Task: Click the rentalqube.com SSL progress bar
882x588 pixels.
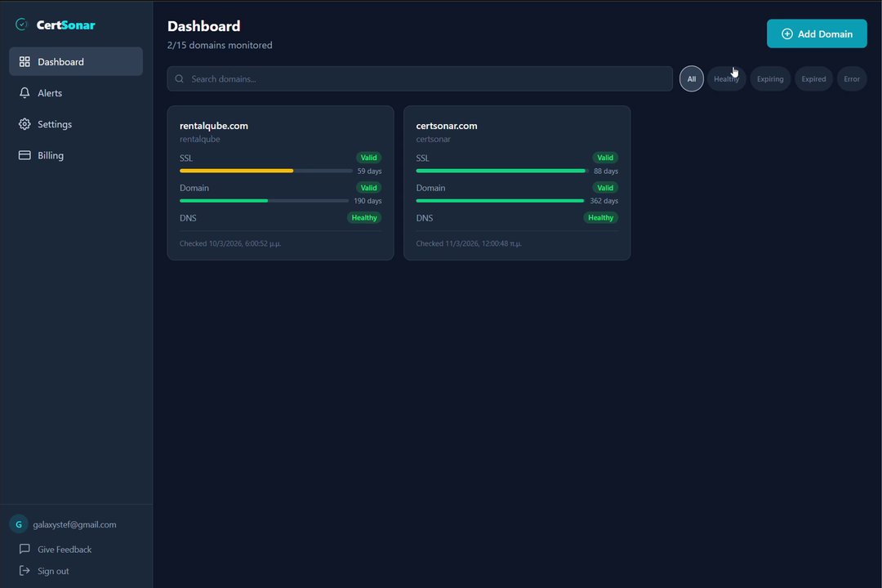Action: [x=265, y=171]
